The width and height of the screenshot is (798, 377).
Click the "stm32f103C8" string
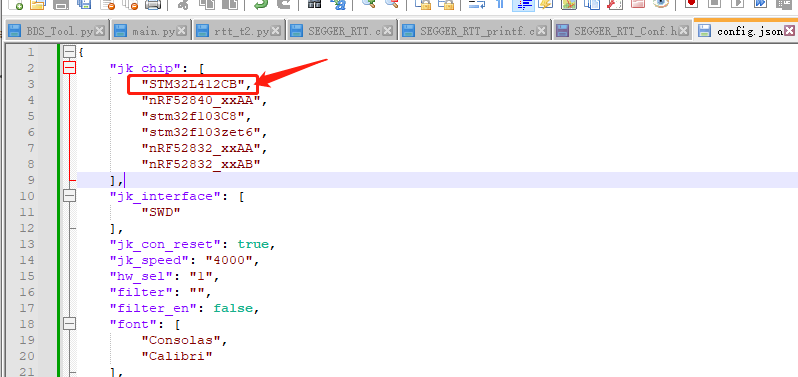[193, 116]
